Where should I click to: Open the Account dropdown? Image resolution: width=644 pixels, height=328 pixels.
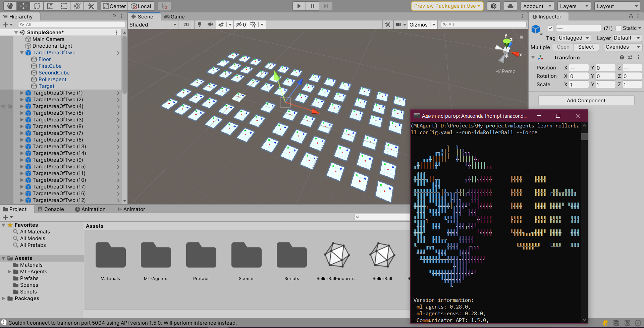click(x=537, y=6)
